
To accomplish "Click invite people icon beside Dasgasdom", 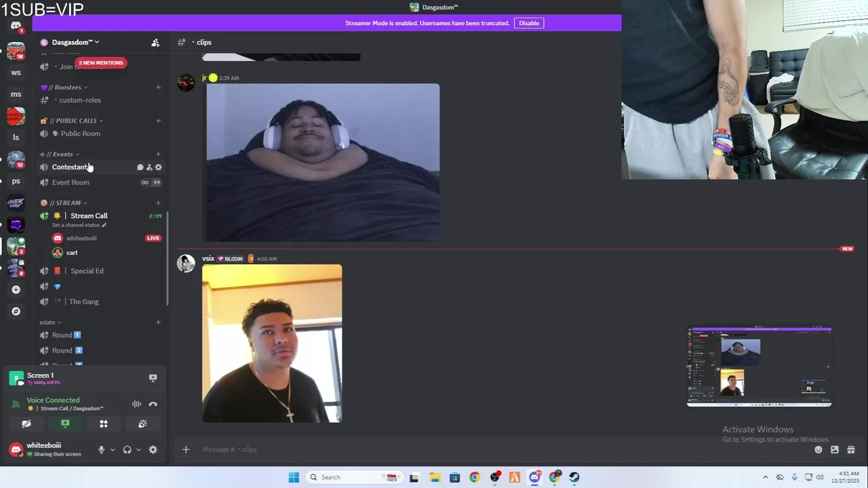I will click(155, 42).
